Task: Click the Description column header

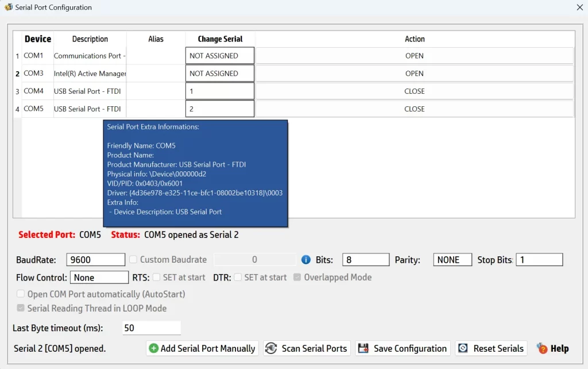Action: point(90,39)
